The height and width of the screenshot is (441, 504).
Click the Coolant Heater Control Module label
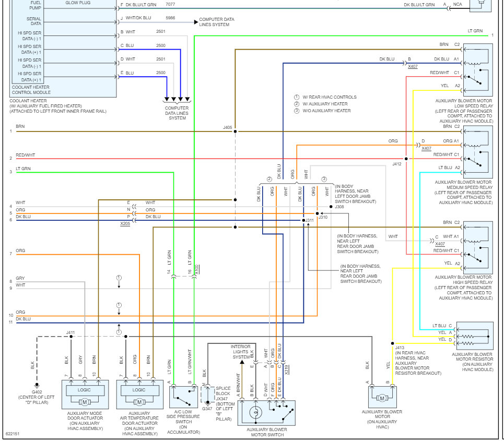click(x=31, y=90)
